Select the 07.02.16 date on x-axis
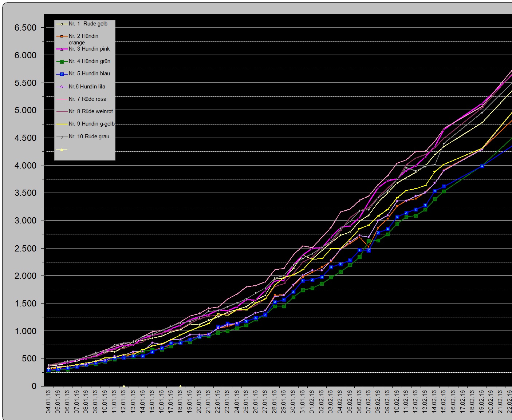This screenshot has width=512, height=420. tap(369, 402)
